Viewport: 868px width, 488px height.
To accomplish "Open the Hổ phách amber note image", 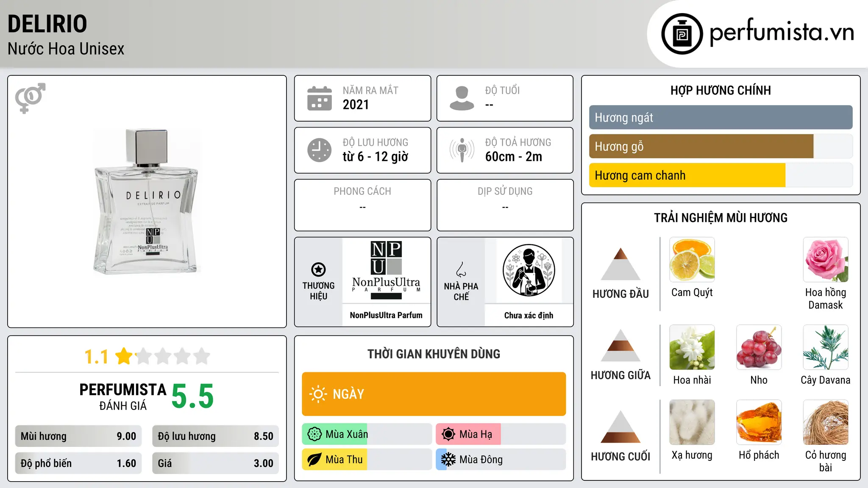I will coord(759,422).
